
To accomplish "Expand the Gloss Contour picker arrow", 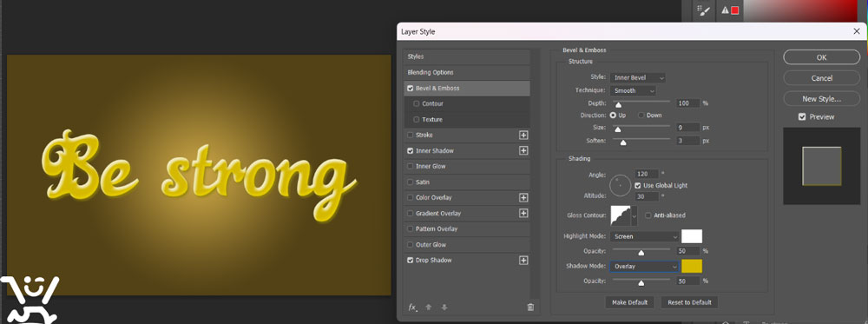I will pyautogui.click(x=635, y=215).
